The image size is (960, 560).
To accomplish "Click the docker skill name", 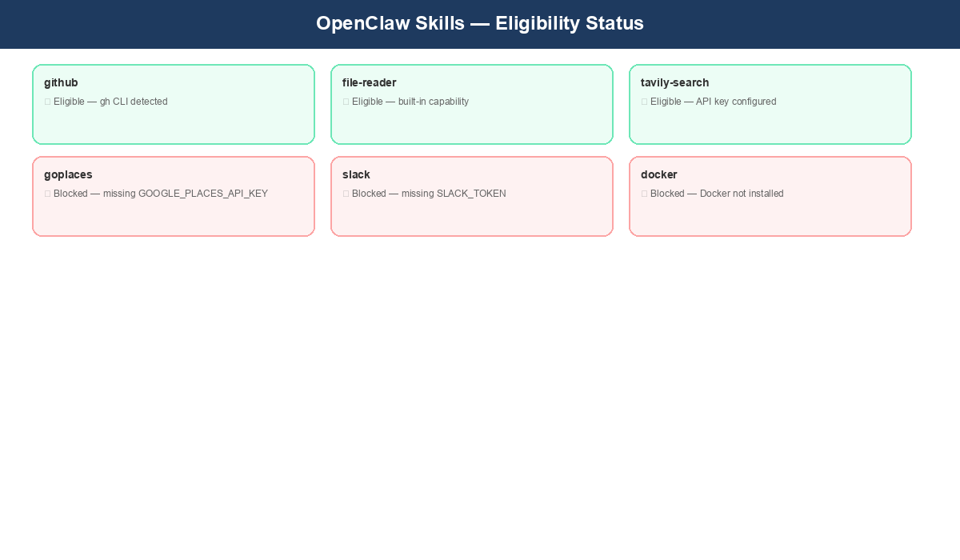I will pyautogui.click(x=659, y=174).
